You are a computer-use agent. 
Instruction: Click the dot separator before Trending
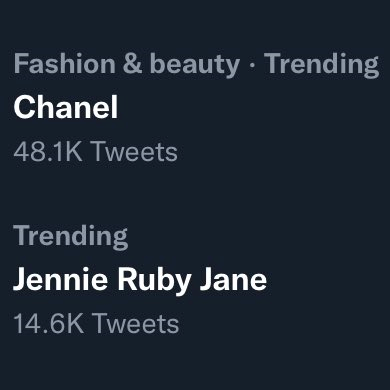252,65
